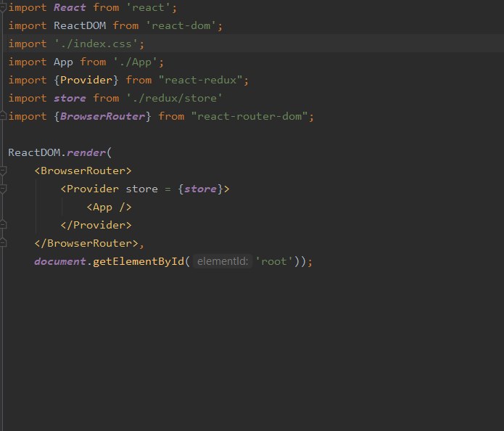Click Provider inside the react-redux import braces

click(86, 80)
